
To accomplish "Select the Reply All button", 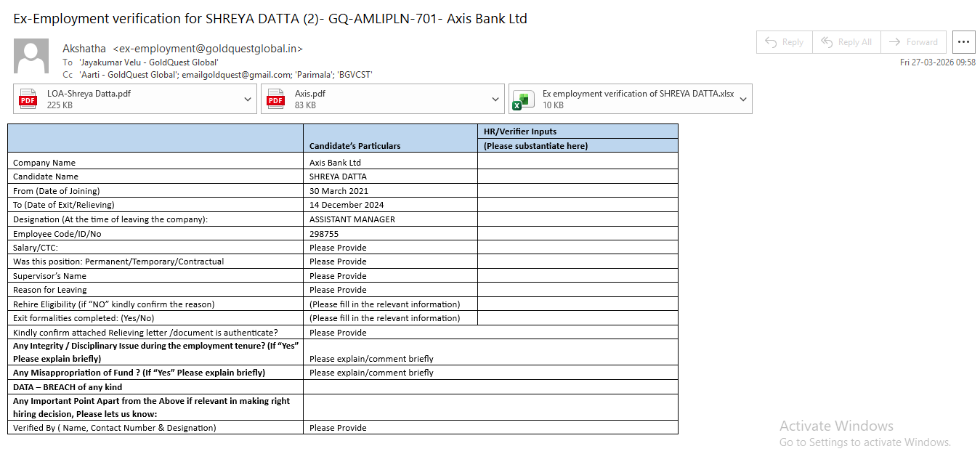I will click(846, 42).
